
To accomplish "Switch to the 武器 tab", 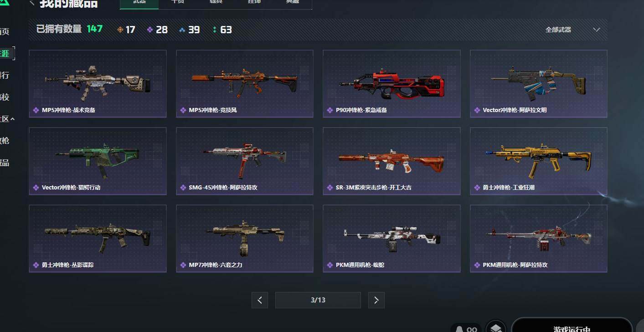I will click(x=139, y=2).
